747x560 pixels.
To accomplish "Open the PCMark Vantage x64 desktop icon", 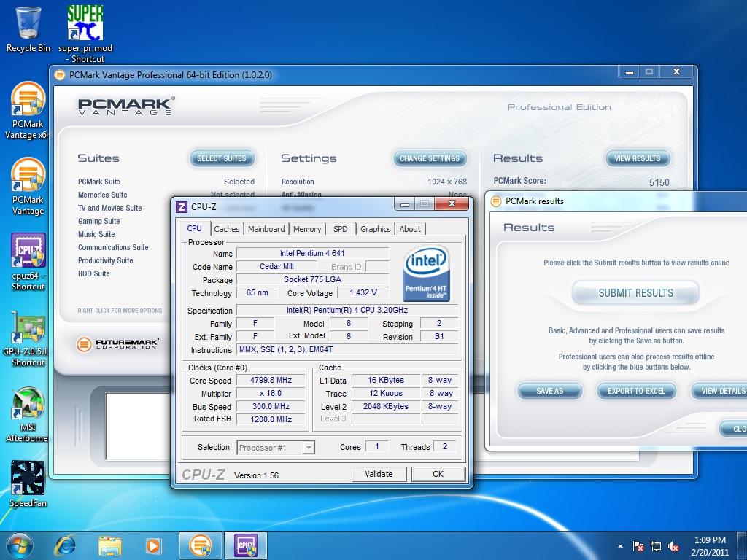I will [27, 111].
